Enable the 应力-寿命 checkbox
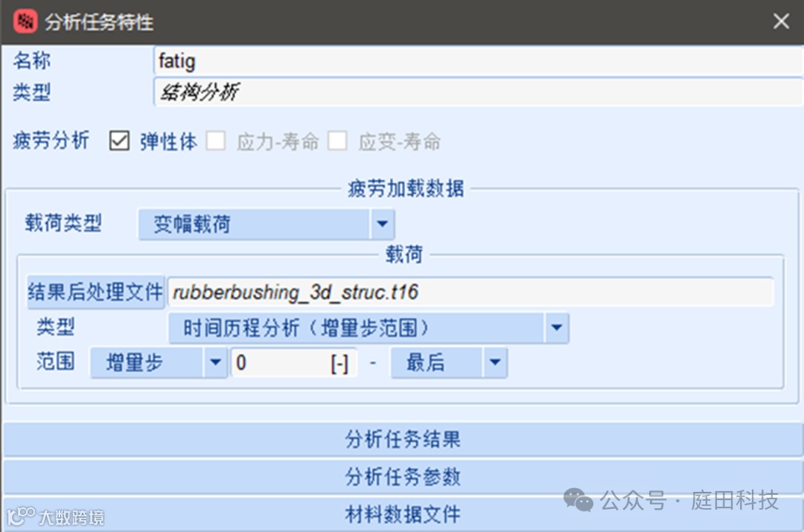 click(215, 141)
